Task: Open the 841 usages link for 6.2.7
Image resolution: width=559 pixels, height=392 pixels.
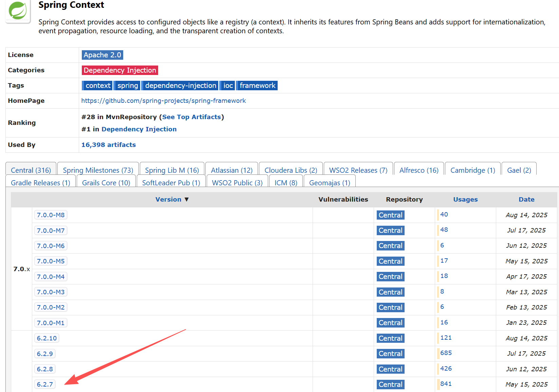Action: point(446,384)
